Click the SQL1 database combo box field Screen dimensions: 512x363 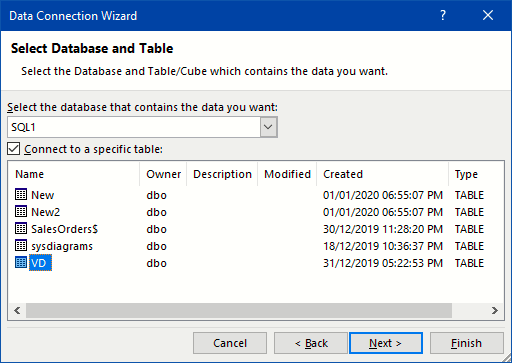click(x=142, y=127)
